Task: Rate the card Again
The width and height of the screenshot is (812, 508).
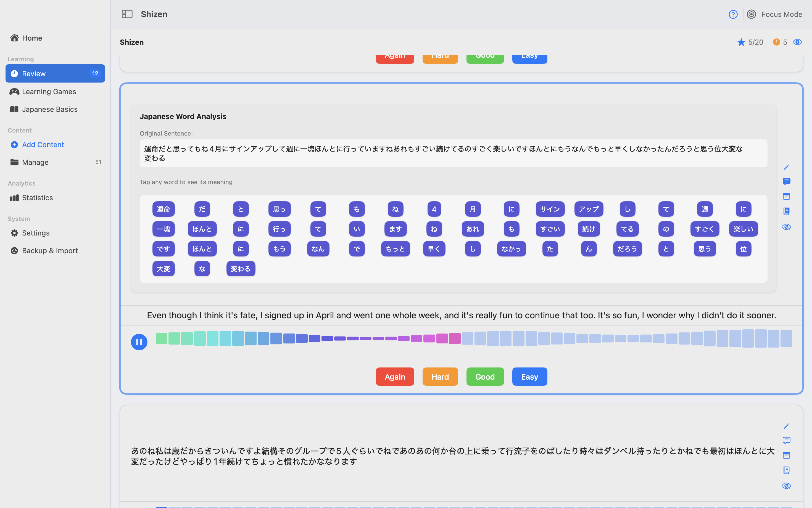Action: [395, 377]
